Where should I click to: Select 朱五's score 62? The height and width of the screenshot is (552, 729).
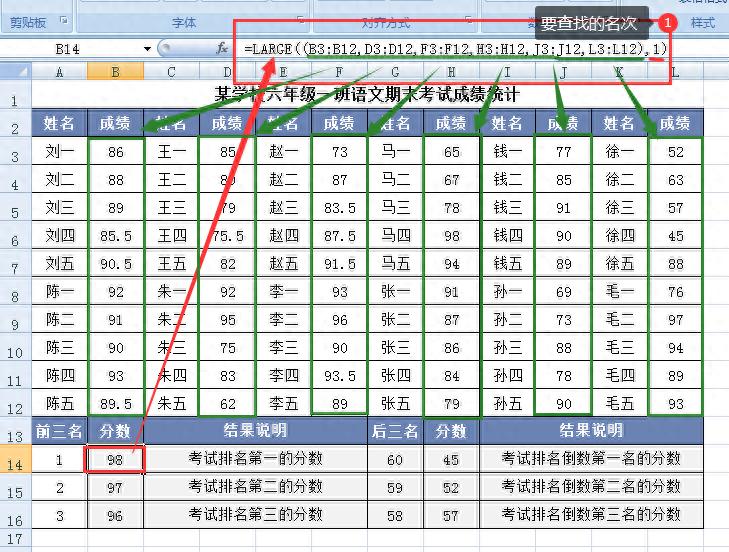tap(227, 404)
